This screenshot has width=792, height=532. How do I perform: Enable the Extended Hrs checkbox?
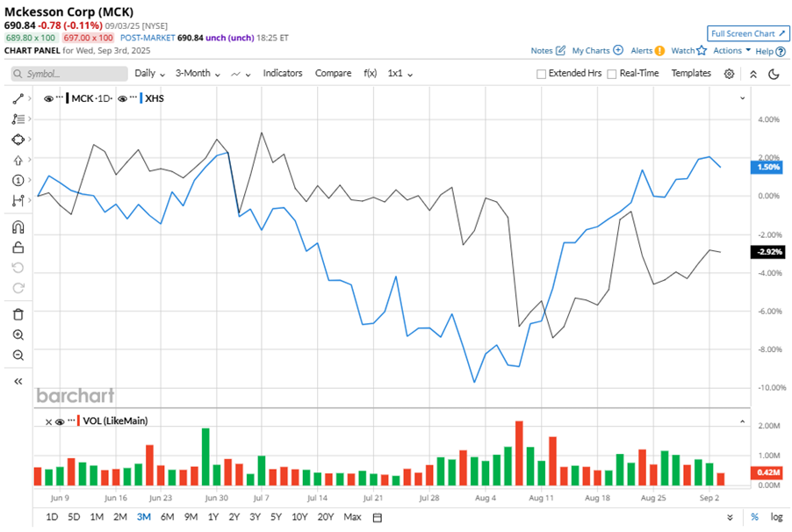coord(541,74)
